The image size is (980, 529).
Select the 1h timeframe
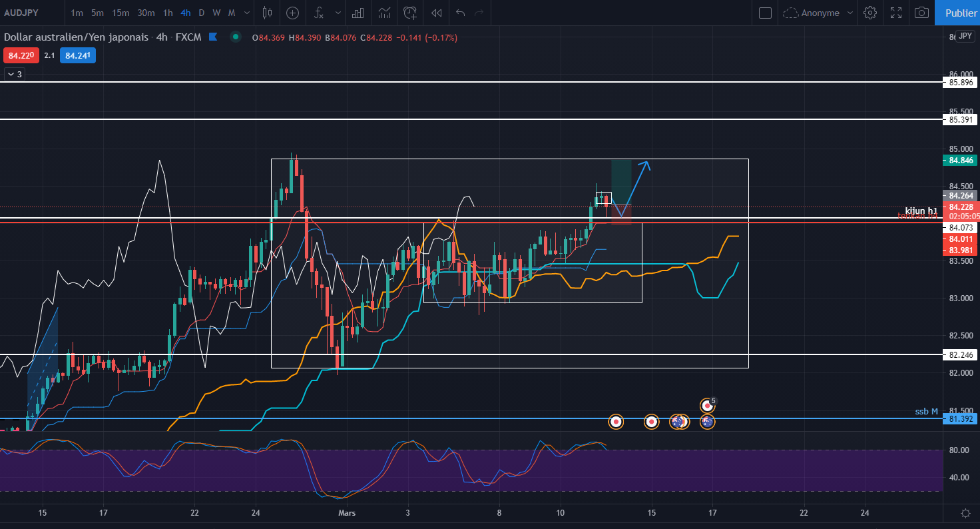pos(168,13)
